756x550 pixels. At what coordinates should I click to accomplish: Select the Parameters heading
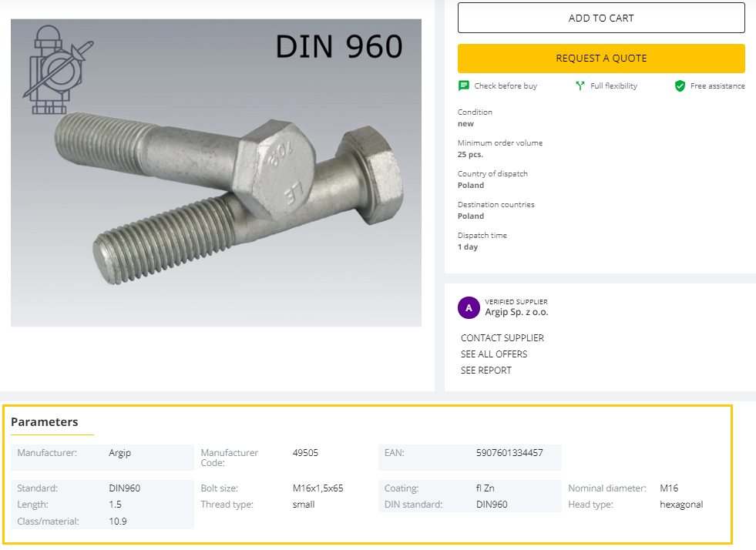click(45, 422)
